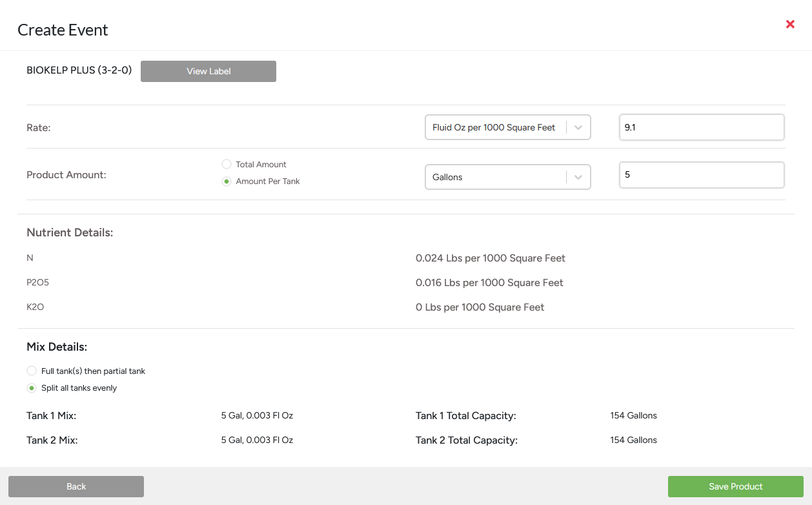Click the green Save Product button
The width and height of the screenshot is (812, 505).
[735, 487]
